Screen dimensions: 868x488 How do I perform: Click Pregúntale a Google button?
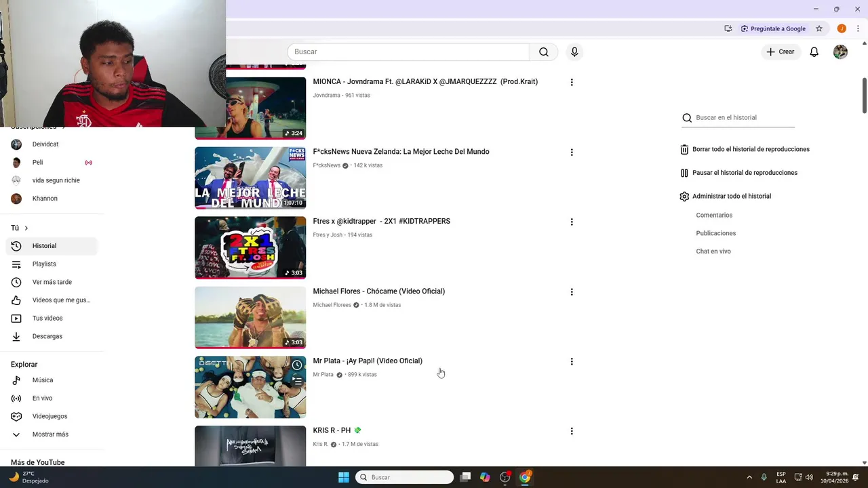pyautogui.click(x=773, y=28)
